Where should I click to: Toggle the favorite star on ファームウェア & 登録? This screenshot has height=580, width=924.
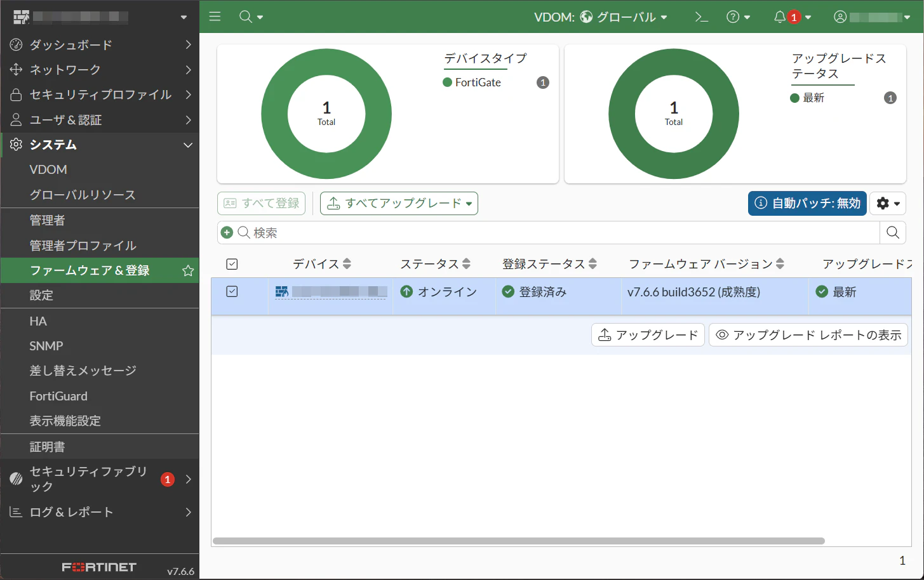coord(187,270)
